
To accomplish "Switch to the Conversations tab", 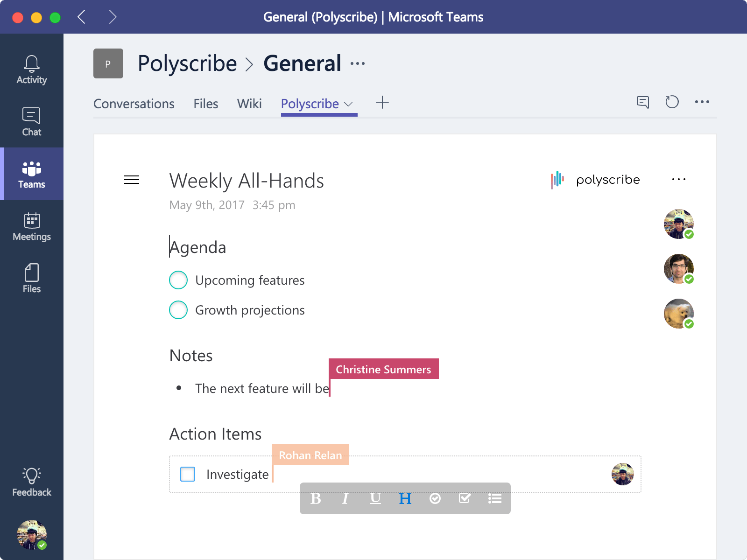I will click(134, 104).
